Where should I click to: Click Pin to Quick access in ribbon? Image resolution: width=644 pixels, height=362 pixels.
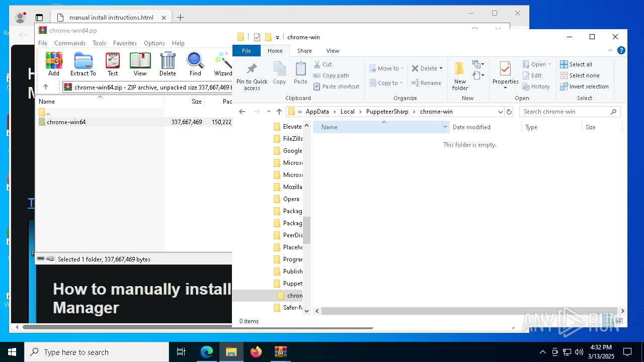point(252,76)
